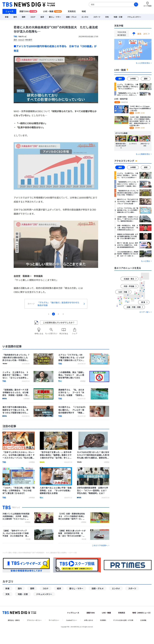The width and height of the screenshot is (154, 644).
Task: Expand 関東 area news
Action: coord(144,302)
